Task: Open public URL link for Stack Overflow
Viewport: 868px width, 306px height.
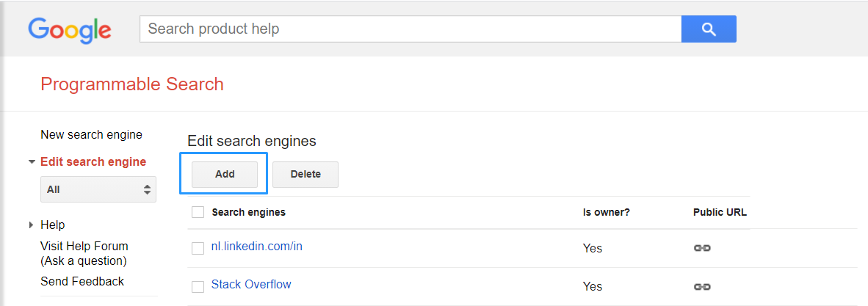Action: [x=702, y=286]
